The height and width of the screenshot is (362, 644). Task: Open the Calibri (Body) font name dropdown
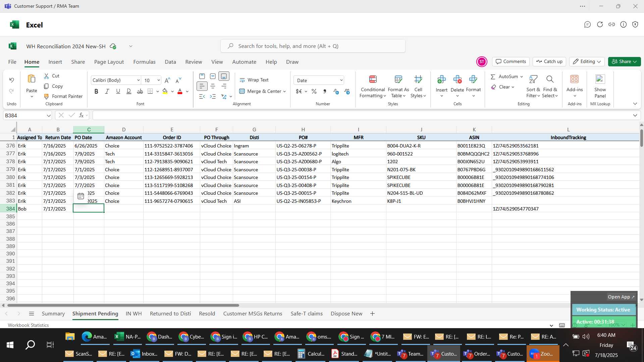tap(138, 80)
